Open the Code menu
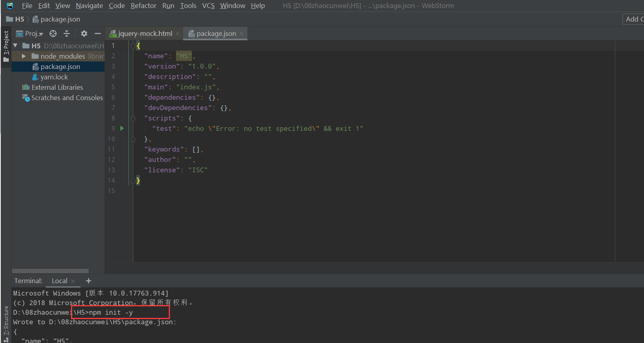 click(x=117, y=6)
